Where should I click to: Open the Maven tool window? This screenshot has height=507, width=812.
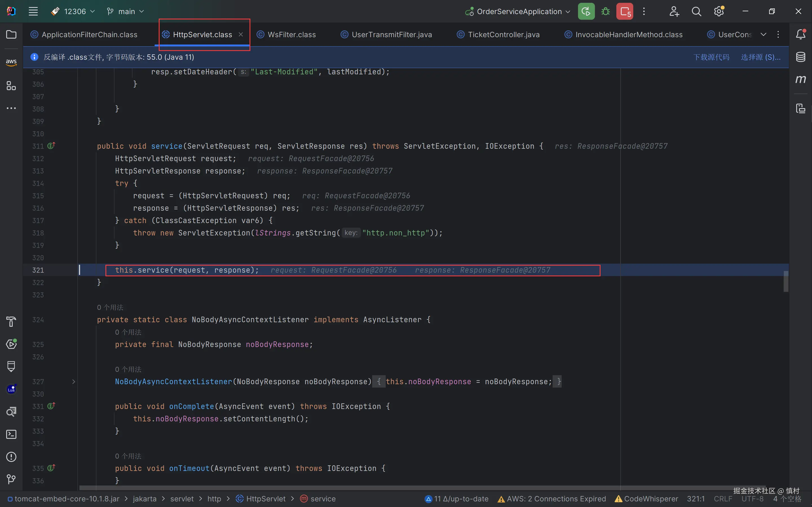point(801,79)
